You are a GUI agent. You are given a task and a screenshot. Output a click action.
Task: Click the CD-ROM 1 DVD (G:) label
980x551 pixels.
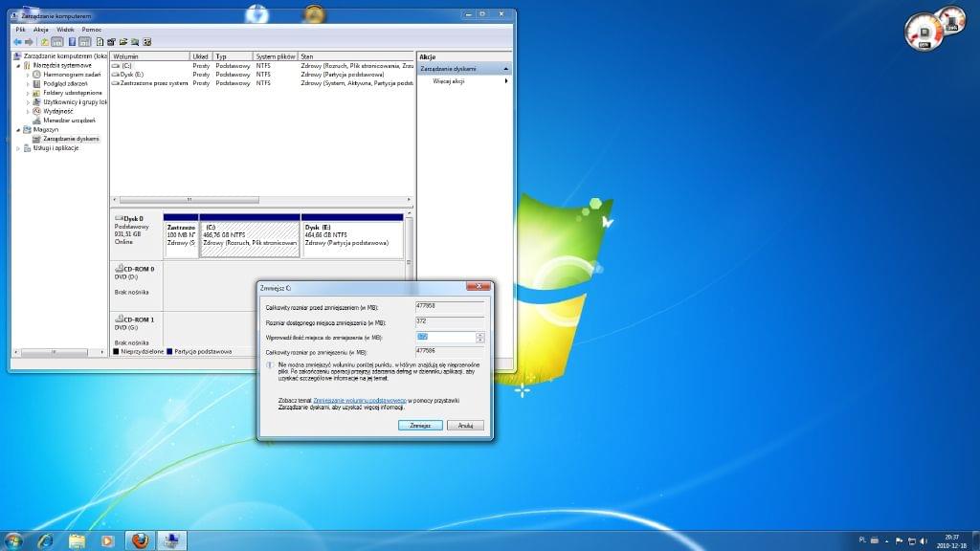(x=136, y=331)
